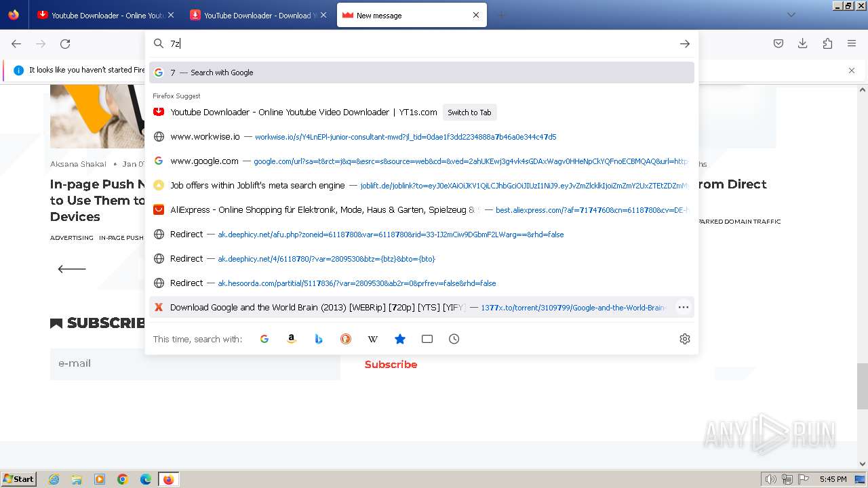The width and height of the screenshot is (868, 488).
Task: Click author name Aksana Shakal
Action: (77, 164)
